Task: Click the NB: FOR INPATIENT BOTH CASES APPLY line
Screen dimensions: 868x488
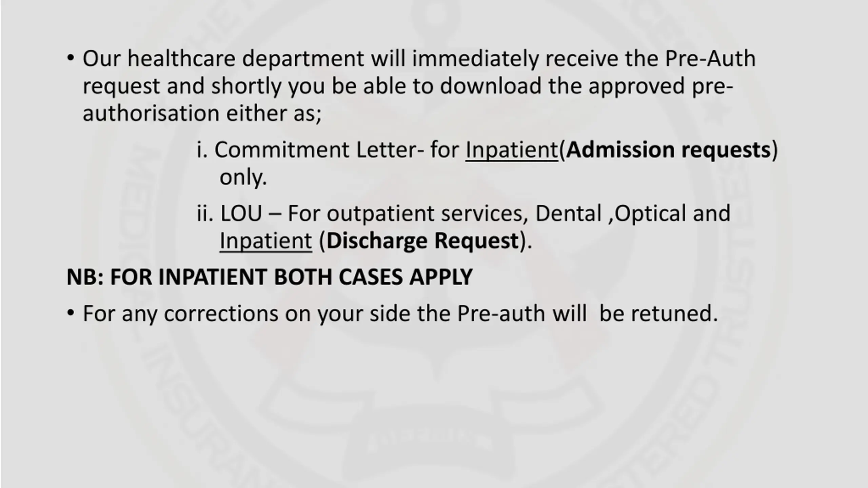Action: click(x=270, y=277)
